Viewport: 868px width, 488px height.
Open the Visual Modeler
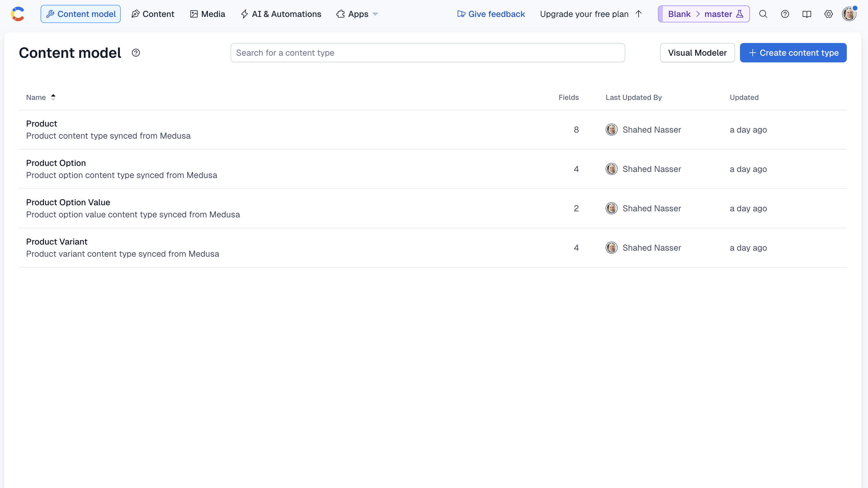(697, 53)
